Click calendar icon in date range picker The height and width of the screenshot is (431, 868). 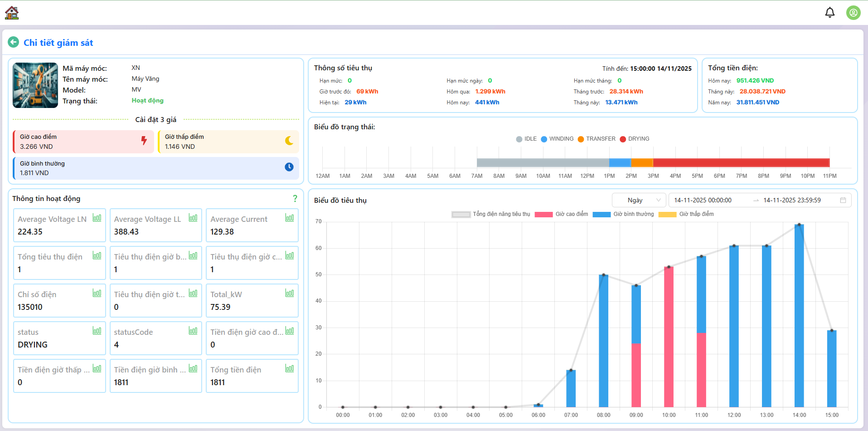coord(843,200)
